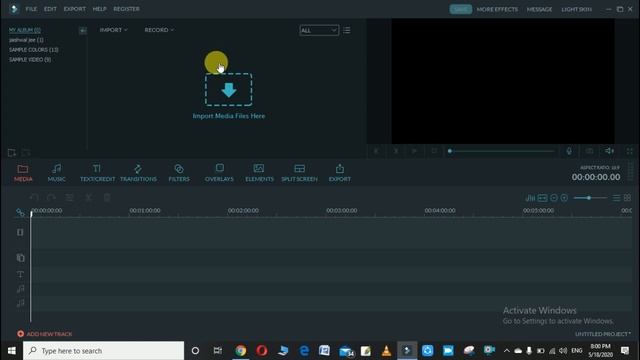Click the preview volume icon
Screen dimensions: 640x360
point(609,151)
